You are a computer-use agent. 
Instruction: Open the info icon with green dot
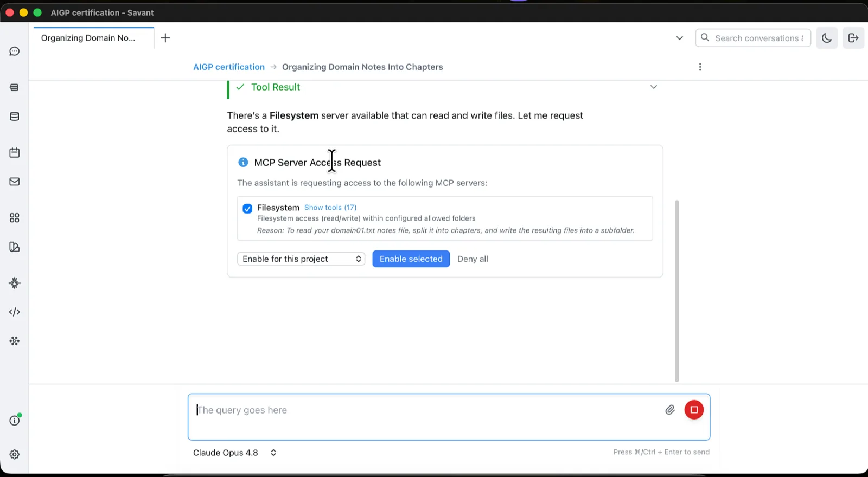click(15, 420)
